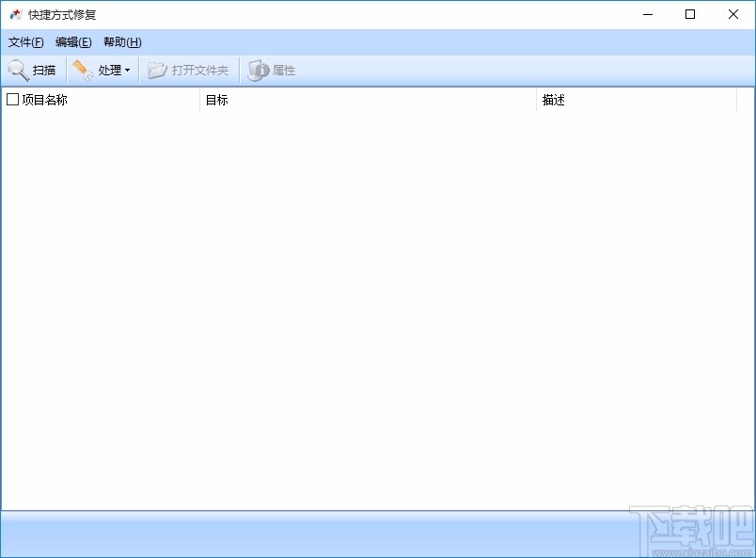Viewport: 756px width, 558px height.
Task: Click the 打开文件夹 folder icon
Action: click(x=157, y=70)
